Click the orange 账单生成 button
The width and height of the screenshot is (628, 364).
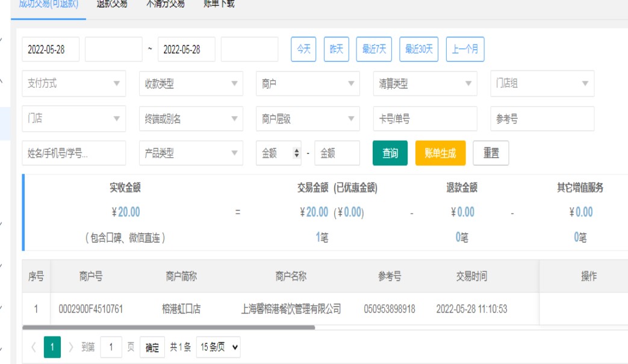tap(440, 153)
